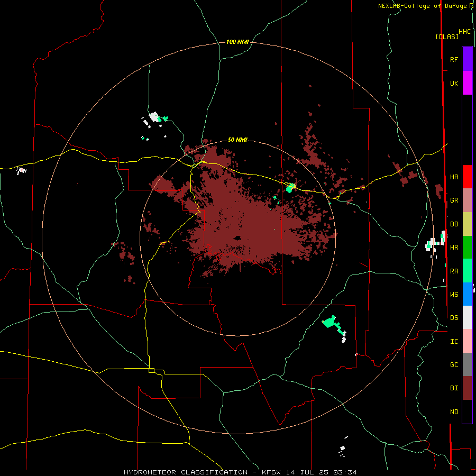The image size is (476, 476).
Task: Click the IC legend label
Action: [454, 342]
